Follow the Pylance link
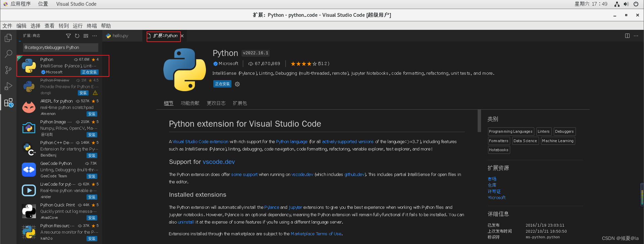Viewport: 644px width, 244px height. (272, 207)
